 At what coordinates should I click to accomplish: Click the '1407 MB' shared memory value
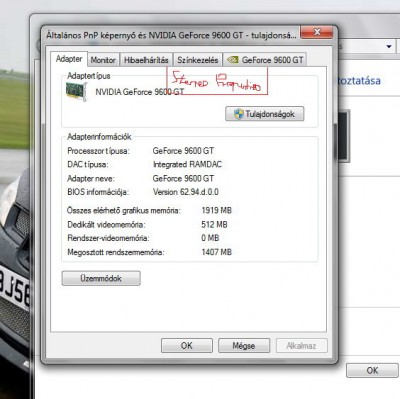pyautogui.click(x=216, y=252)
